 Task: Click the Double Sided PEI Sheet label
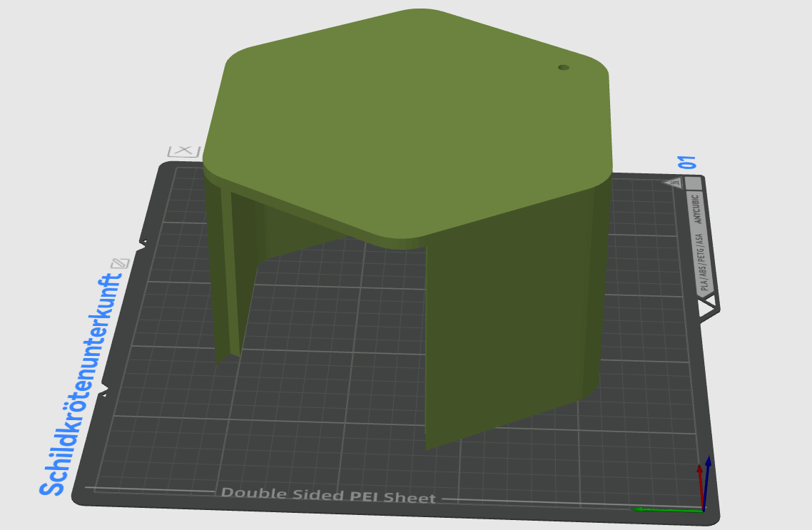click(328, 495)
